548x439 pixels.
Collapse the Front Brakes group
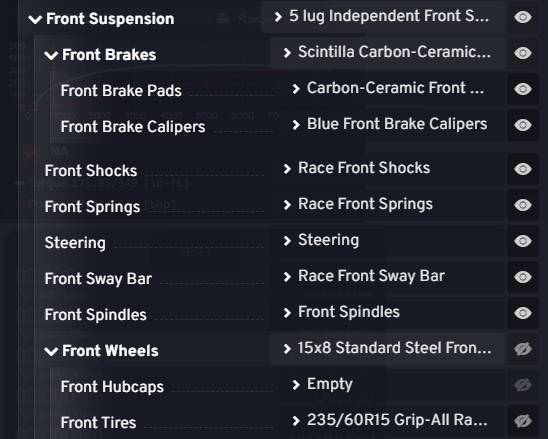coord(51,55)
